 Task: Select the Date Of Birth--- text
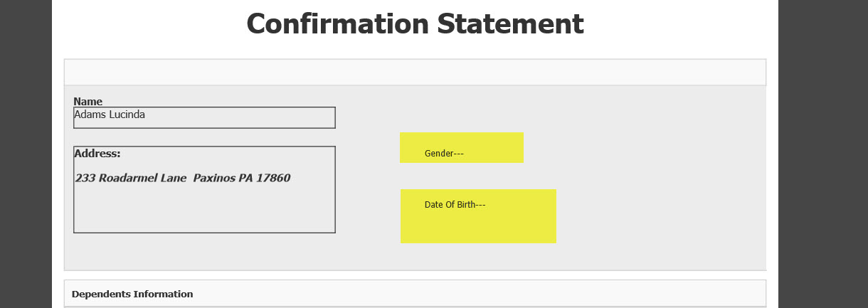tap(455, 205)
